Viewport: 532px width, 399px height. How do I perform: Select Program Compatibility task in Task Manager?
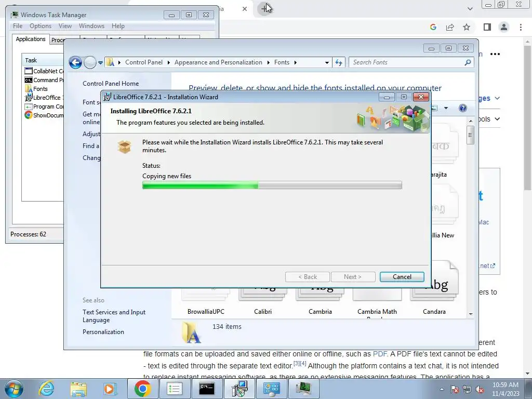(44, 106)
